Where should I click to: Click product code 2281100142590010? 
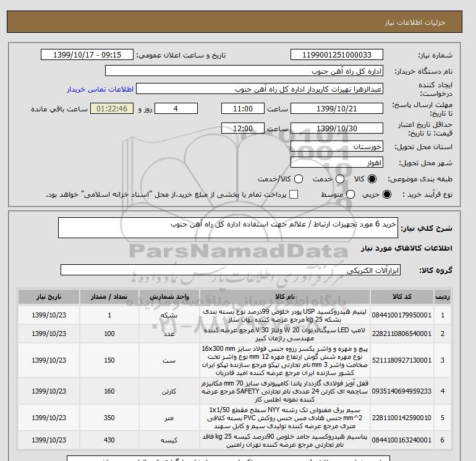click(x=402, y=418)
